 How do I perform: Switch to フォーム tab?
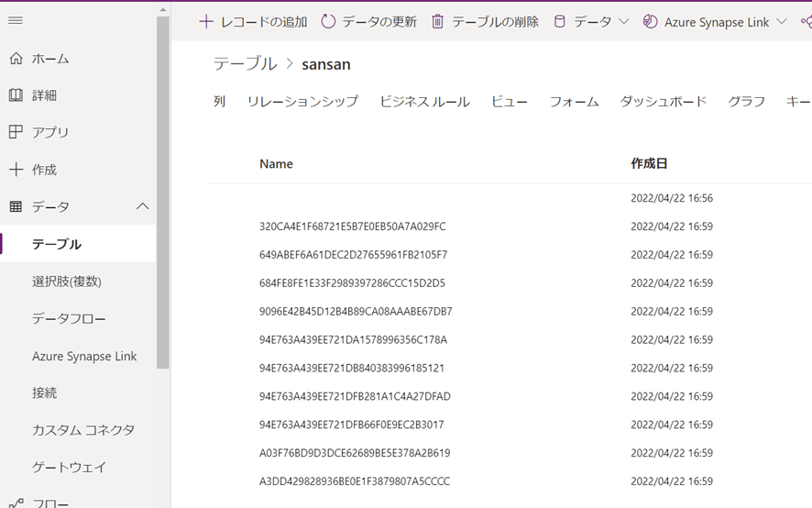(574, 102)
